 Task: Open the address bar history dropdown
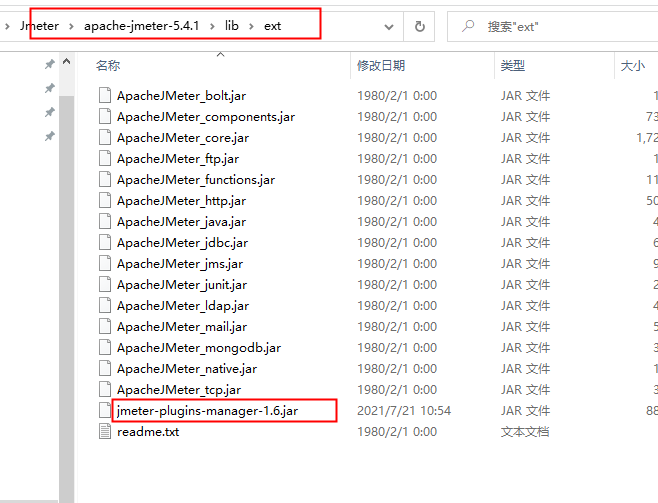point(389,27)
